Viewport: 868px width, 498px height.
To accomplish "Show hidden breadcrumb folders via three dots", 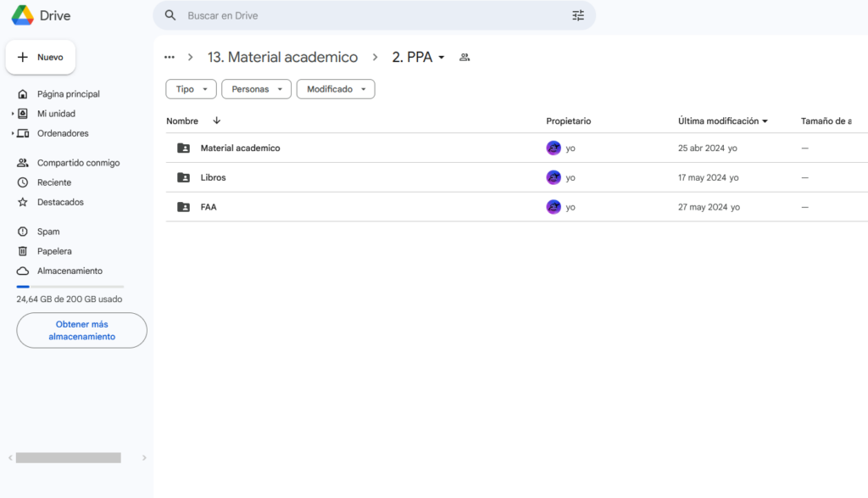I will pyautogui.click(x=170, y=57).
